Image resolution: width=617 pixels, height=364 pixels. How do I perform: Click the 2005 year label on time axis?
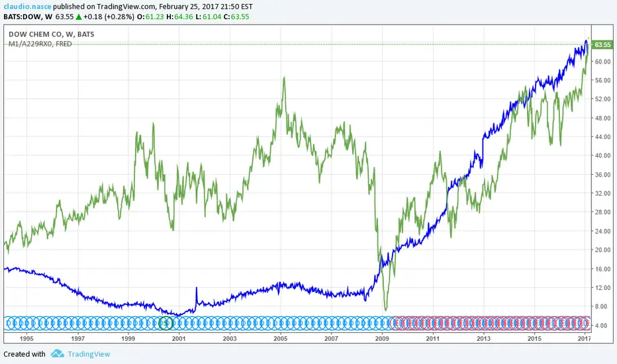(281, 338)
